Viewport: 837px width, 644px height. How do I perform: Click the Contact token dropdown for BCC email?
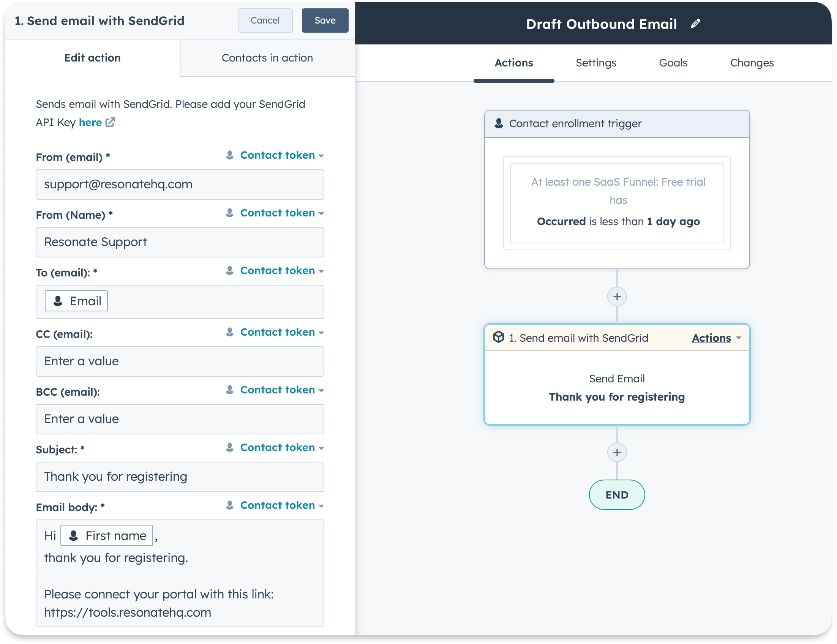[x=278, y=390]
